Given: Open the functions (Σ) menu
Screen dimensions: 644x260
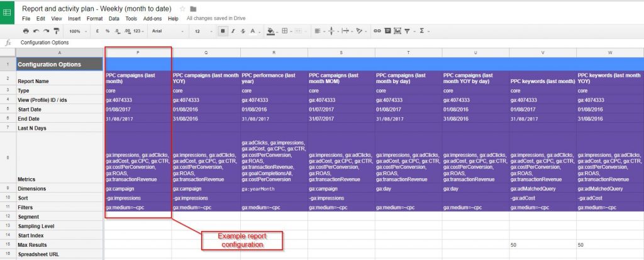Looking at the screenshot, I should [x=423, y=31].
